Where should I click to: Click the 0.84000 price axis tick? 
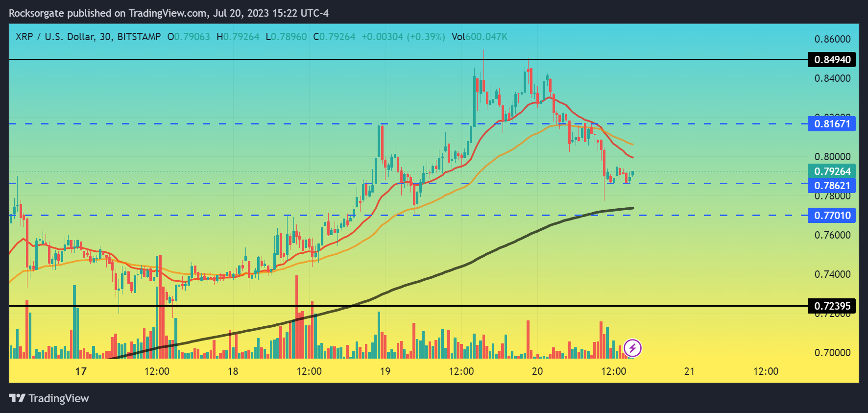(x=832, y=78)
